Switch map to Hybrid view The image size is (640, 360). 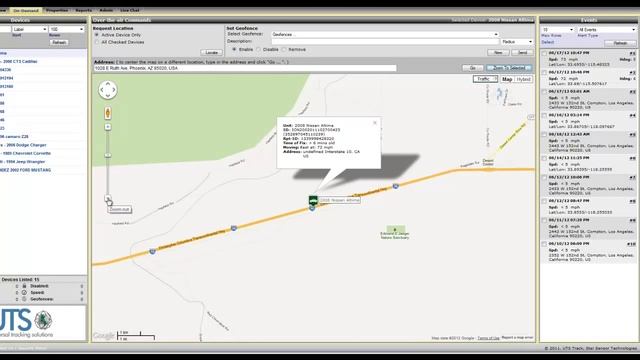(523, 79)
